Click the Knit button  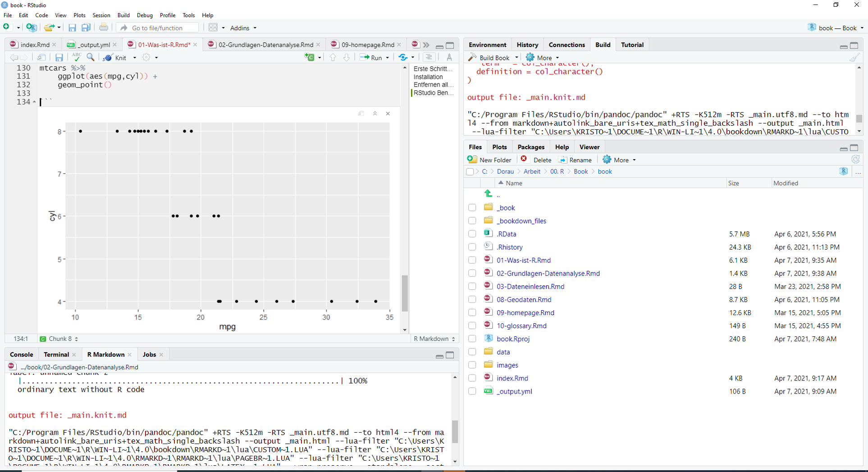[116, 58]
